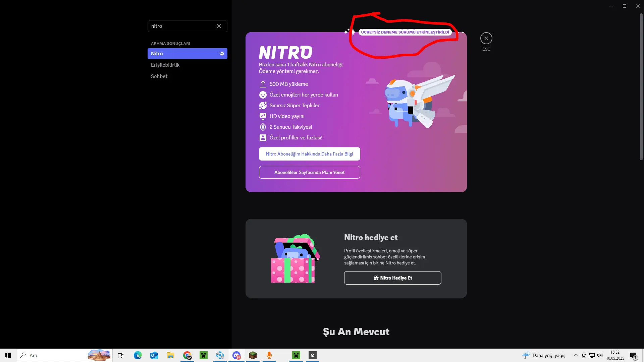The image size is (644, 362).
Task: Show hidden system tray icons
Action: (576, 355)
